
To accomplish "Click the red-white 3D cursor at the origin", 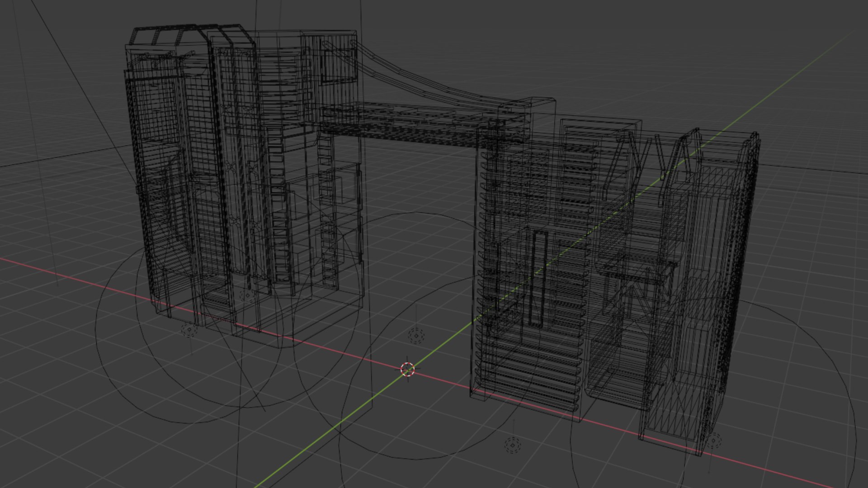I will [407, 369].
